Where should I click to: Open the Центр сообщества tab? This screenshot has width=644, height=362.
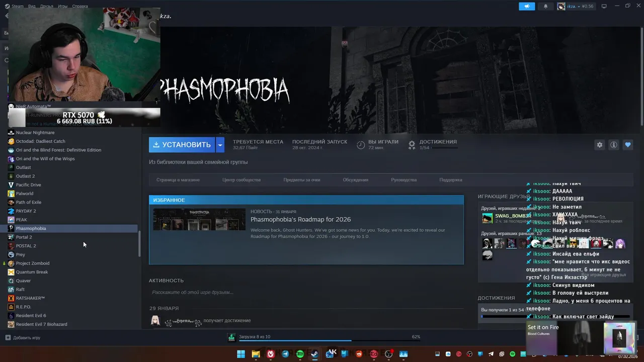click(242, 179)
